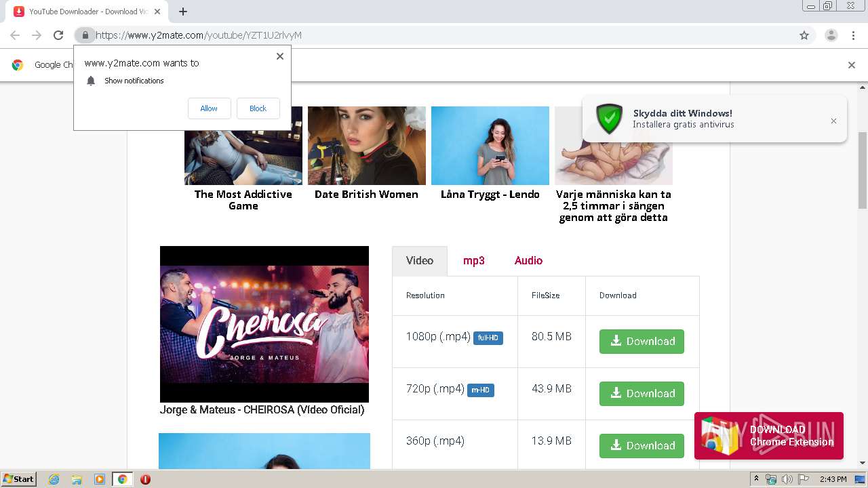Screen dimensions: 868x488
Task: Open the Varje människa kan ta ad
Action: [614, 206]
